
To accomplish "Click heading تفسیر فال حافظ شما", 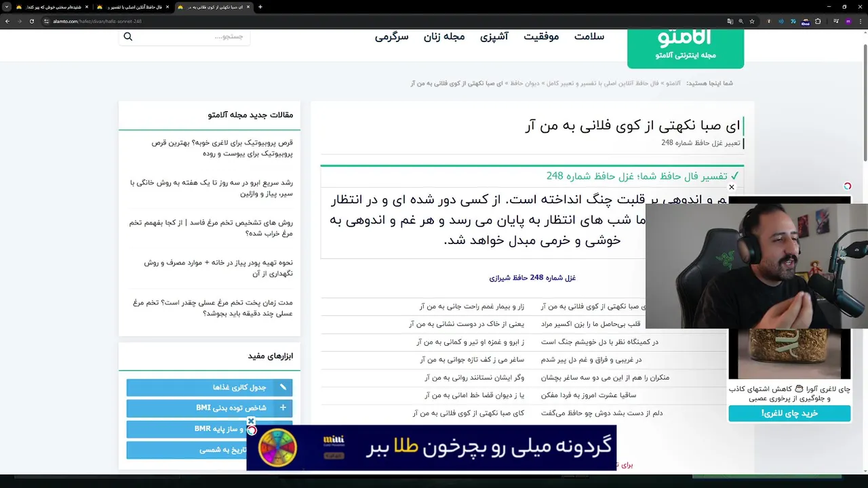I will click(643, 176).
